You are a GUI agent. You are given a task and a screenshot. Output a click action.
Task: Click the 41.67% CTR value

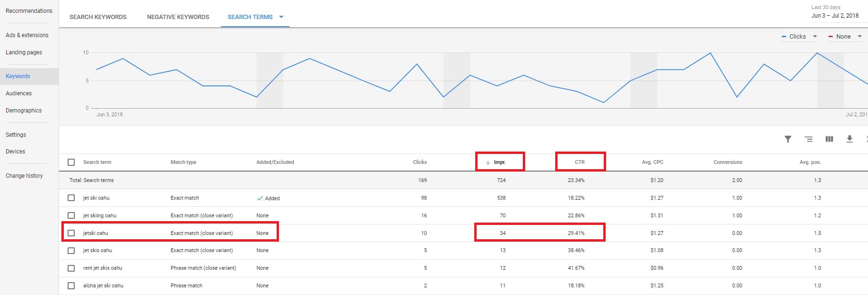[576, 268]
